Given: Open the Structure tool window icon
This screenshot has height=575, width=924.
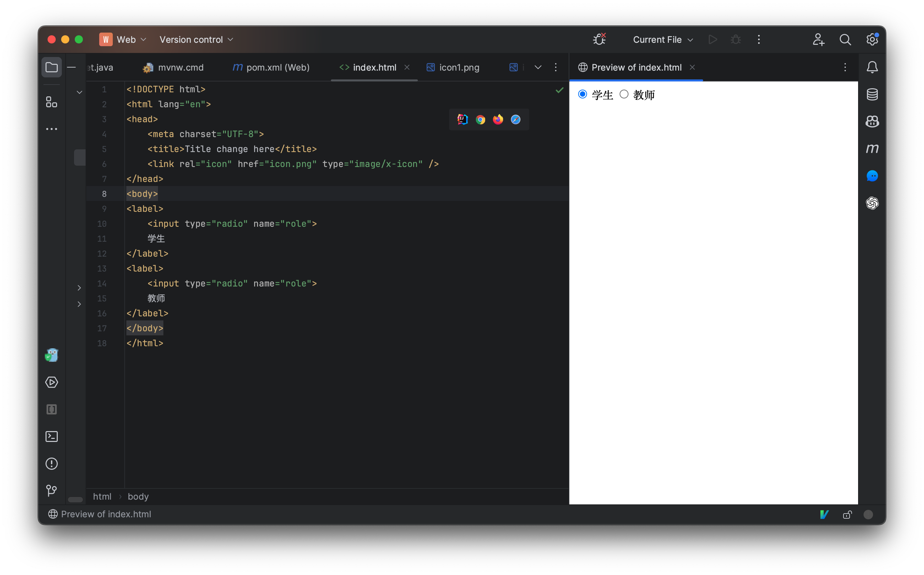Looking at the screenshot, I should pyautogui.click(x=51, y=102).
